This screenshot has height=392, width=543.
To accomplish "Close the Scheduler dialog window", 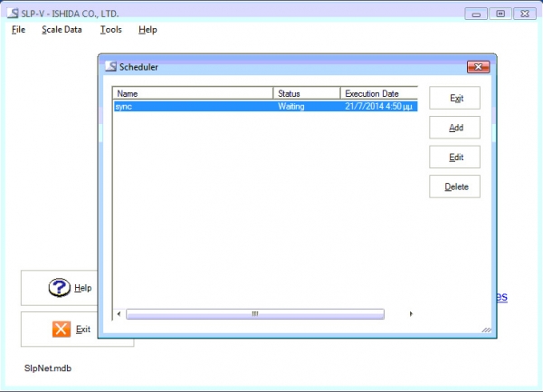I will pyautogui.click(x=478, y=66).
